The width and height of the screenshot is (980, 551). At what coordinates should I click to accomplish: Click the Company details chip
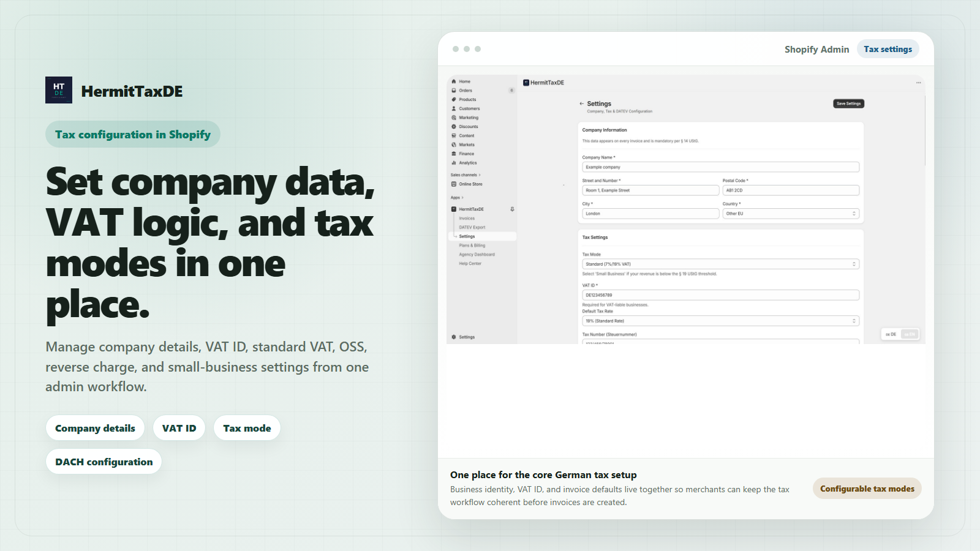pos(95,428)
